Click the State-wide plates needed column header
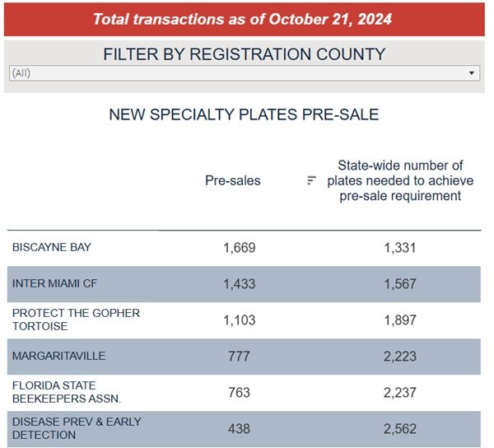Screen dimensions: 494x448 400,180
